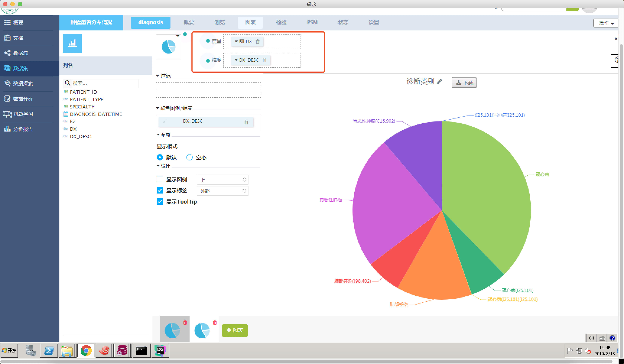Open the 数据探索 sidebar section

click(23, 83)
